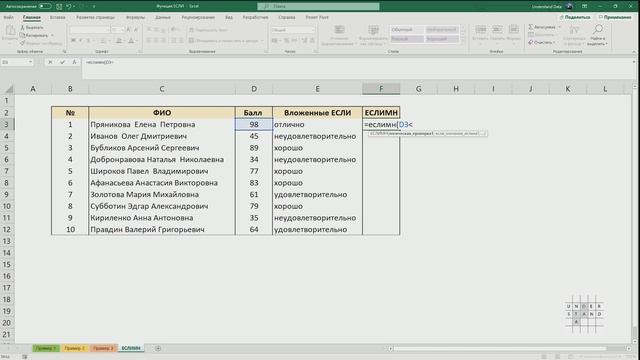This screenshot has width=640, height=360.
Task: Open the Разметка страницы ribbon tab
Action: (x=96, y=17)
